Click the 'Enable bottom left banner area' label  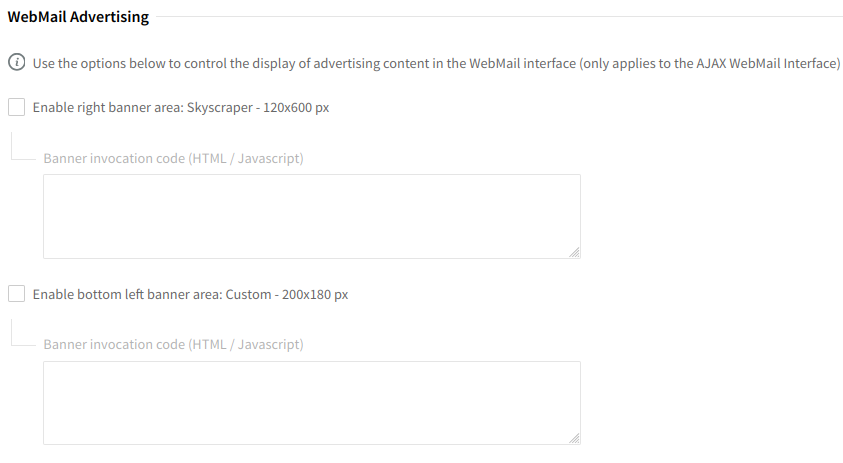click(190, 294)
